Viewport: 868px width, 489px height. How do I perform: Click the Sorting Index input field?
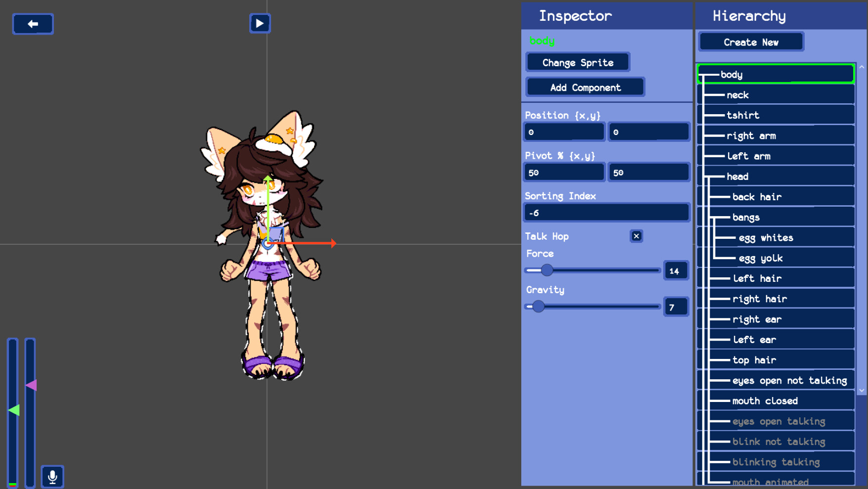606,212
